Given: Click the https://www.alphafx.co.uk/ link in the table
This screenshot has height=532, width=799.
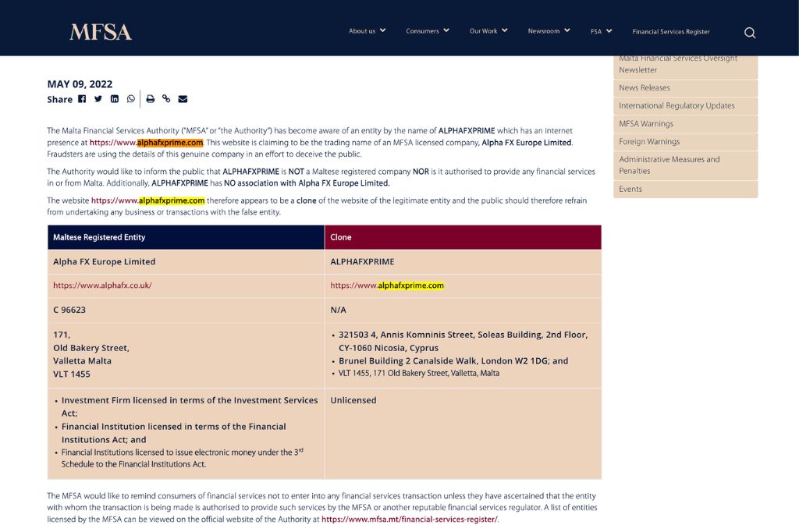Looking at the screenshot, I should tap(102, 286).
